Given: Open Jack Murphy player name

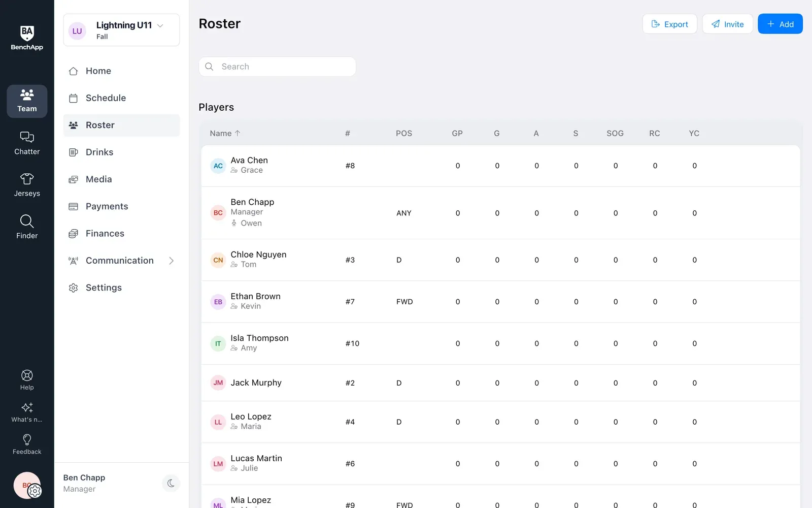Looking at the screenshot, I should 256,383.
